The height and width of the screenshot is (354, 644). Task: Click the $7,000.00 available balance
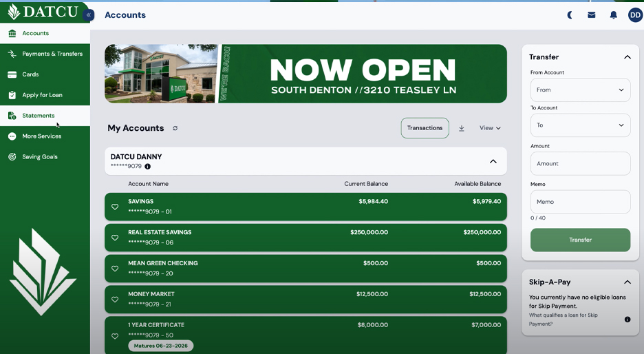pyautogui.click(x=486, y=325)
